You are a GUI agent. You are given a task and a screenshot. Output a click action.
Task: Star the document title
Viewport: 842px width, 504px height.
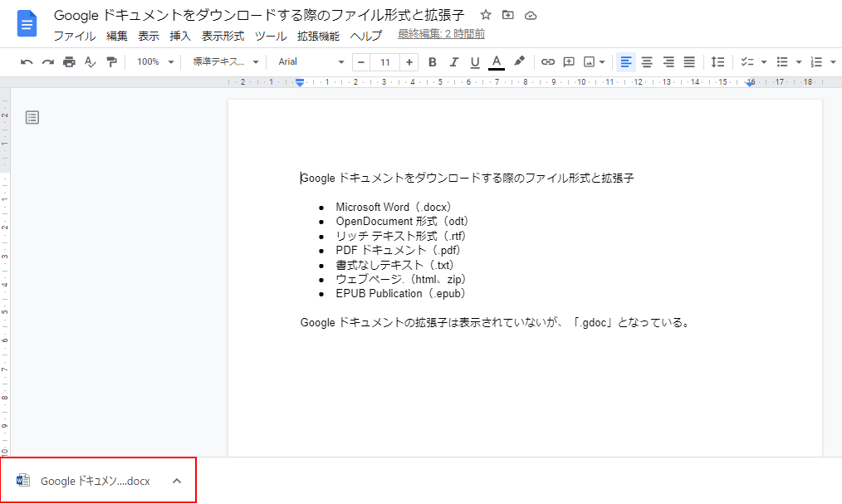pyautogui.click(x=486, y=14)
